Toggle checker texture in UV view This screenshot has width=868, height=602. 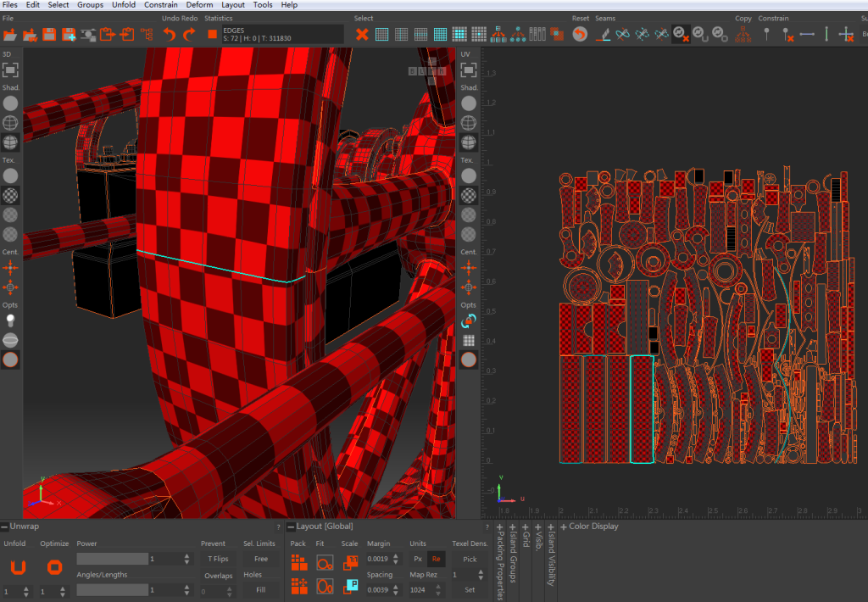tap(468, 195)
